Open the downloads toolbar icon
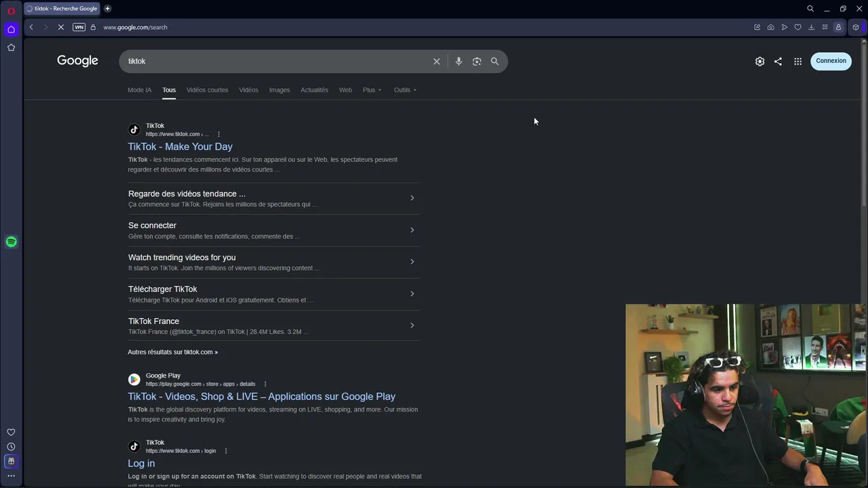This screenshot has height=488, width=868. [x=811, y=27]
